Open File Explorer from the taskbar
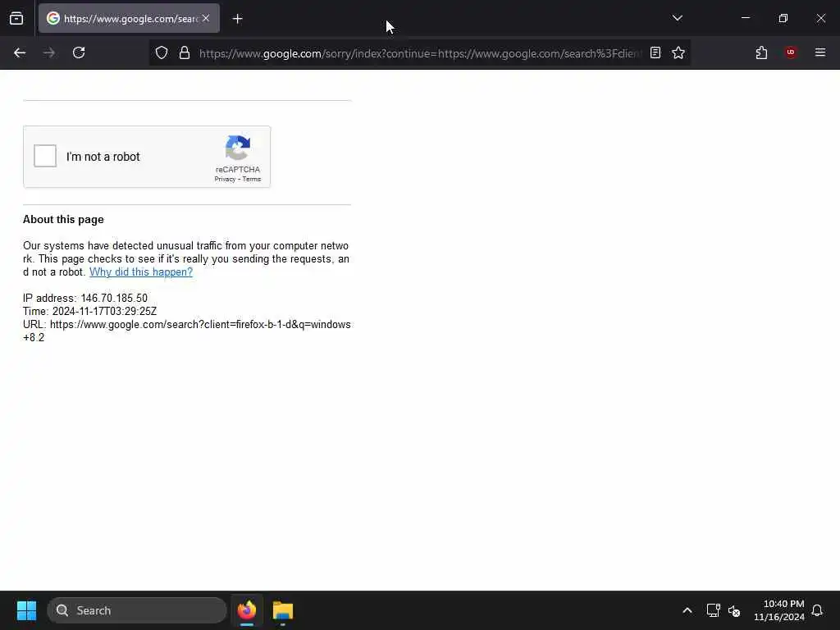This screenshot has height=630, width=840. point(283,610)
